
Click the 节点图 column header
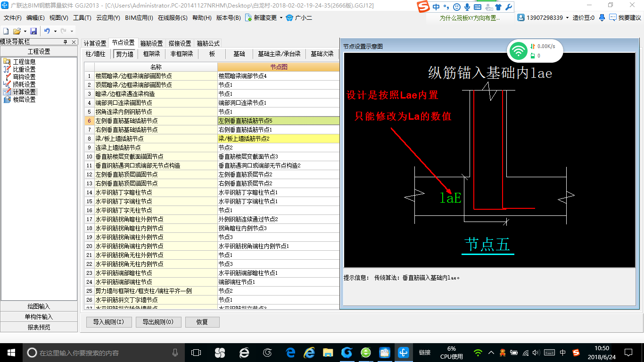tap(278, 67)
